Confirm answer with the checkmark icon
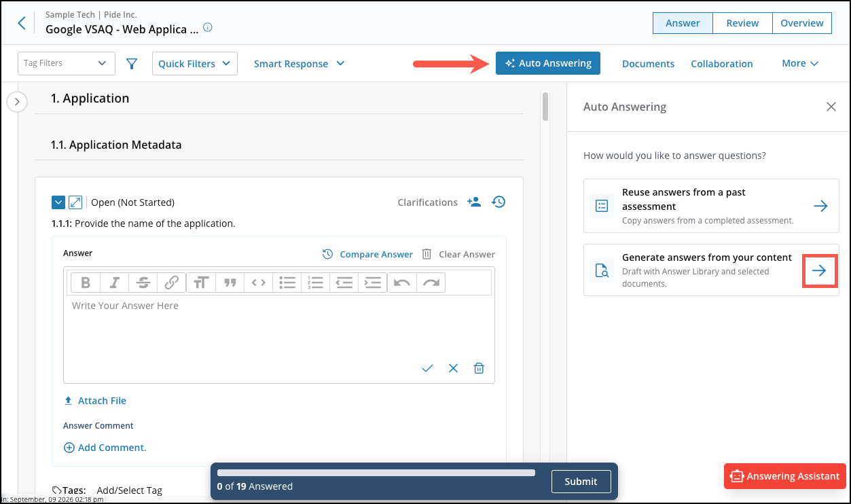 (x=427, y=368)
